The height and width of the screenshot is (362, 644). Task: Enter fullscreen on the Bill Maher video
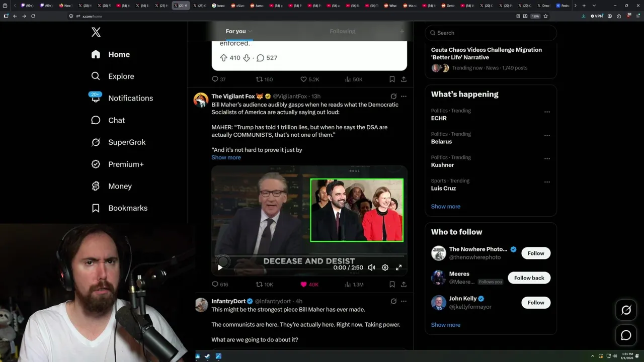pyautogui.click(x=398, y=267)
